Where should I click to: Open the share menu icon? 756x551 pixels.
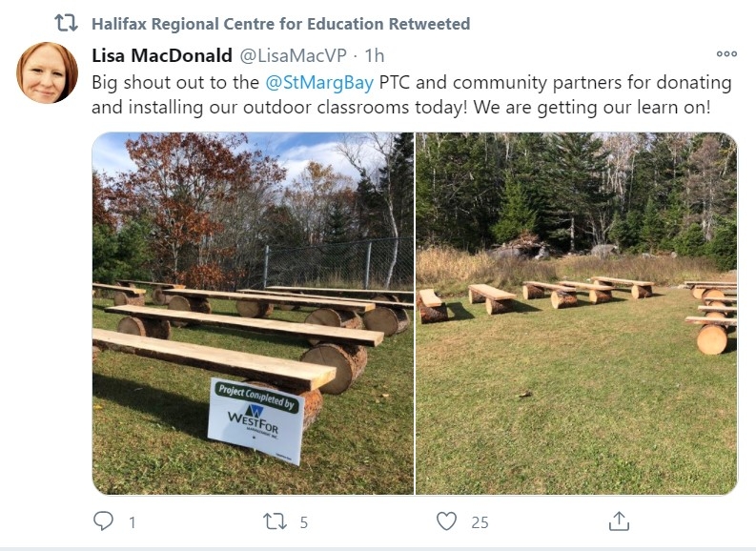click(619, 520)
